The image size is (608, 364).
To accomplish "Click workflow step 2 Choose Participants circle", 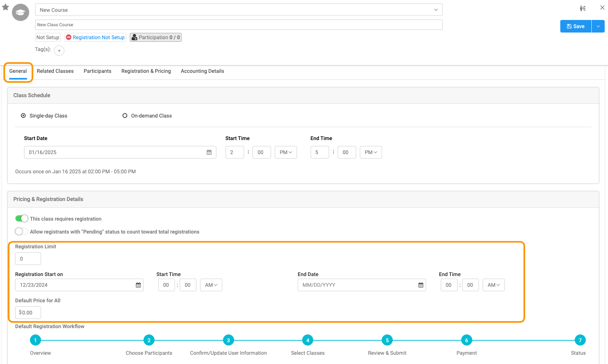I will [x=149, y=340].
